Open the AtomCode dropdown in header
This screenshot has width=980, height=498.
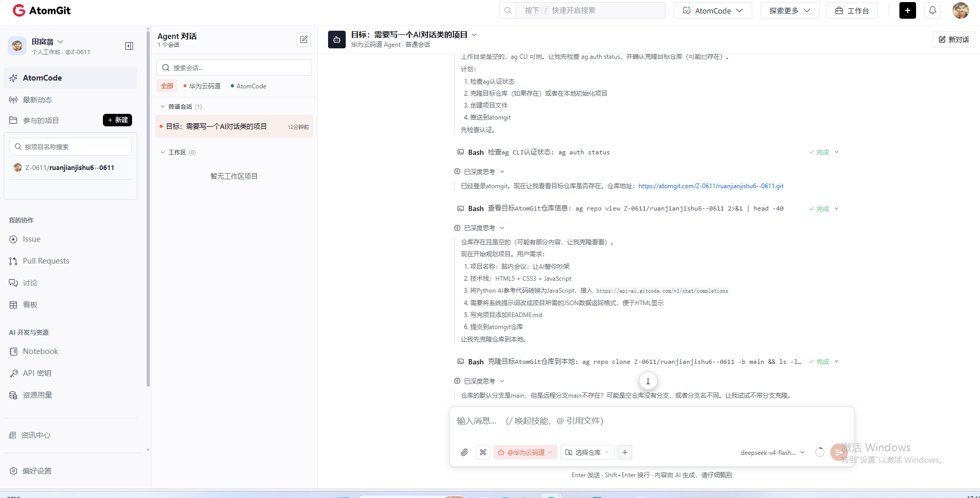[713, 10]
